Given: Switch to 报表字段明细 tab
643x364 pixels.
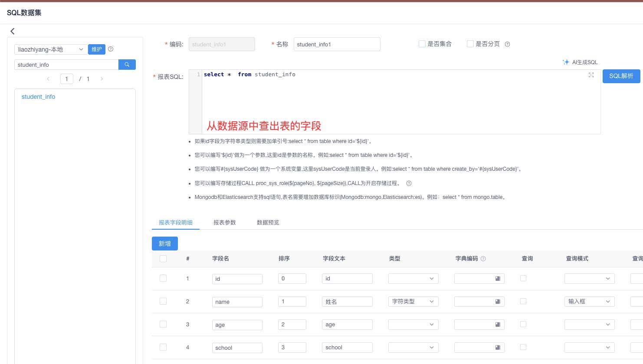Looking at the screenshot, I should pyautogui.click(x=176, y=222).
